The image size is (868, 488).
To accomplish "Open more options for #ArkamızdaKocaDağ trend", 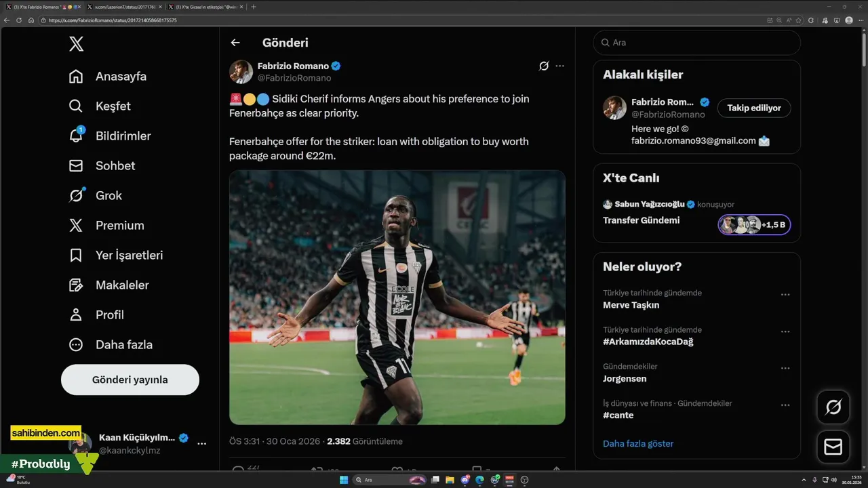I will (785, 331).
